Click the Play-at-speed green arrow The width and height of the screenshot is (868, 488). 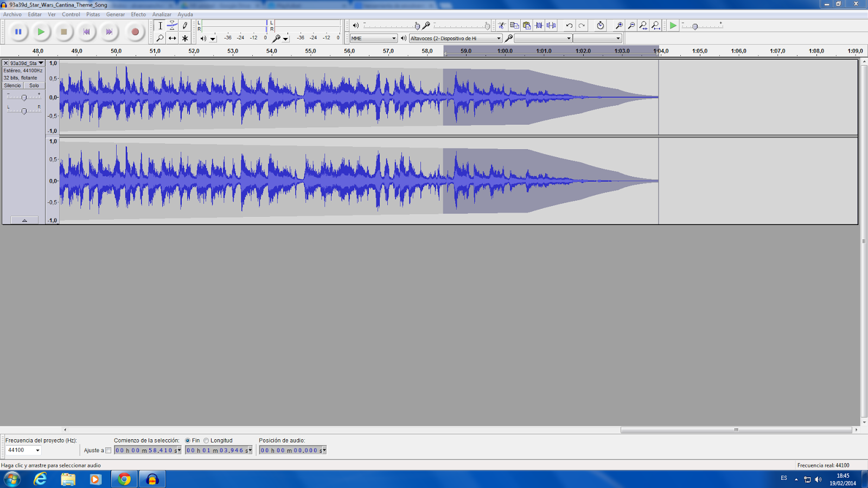click(673, 25)
